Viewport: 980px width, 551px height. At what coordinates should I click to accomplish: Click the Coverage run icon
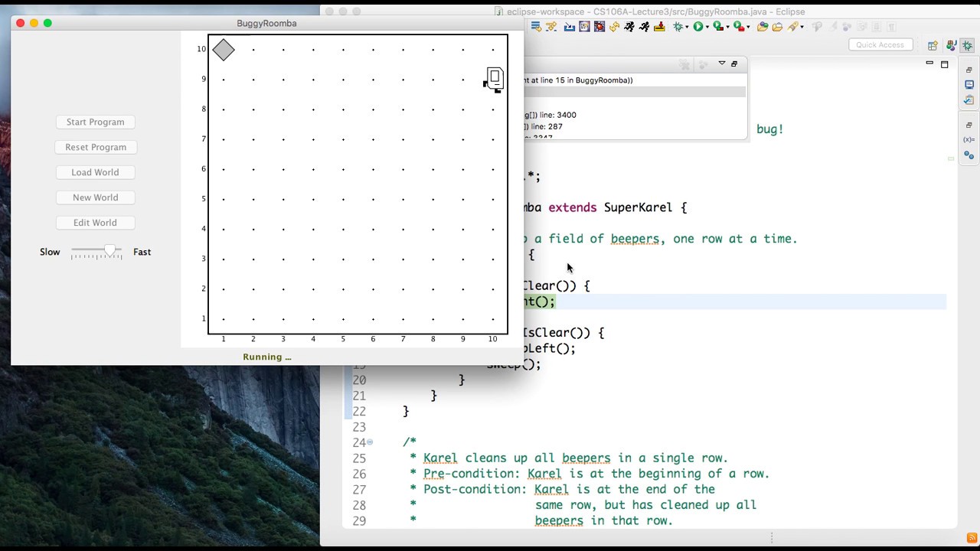(x=718, y=27)
